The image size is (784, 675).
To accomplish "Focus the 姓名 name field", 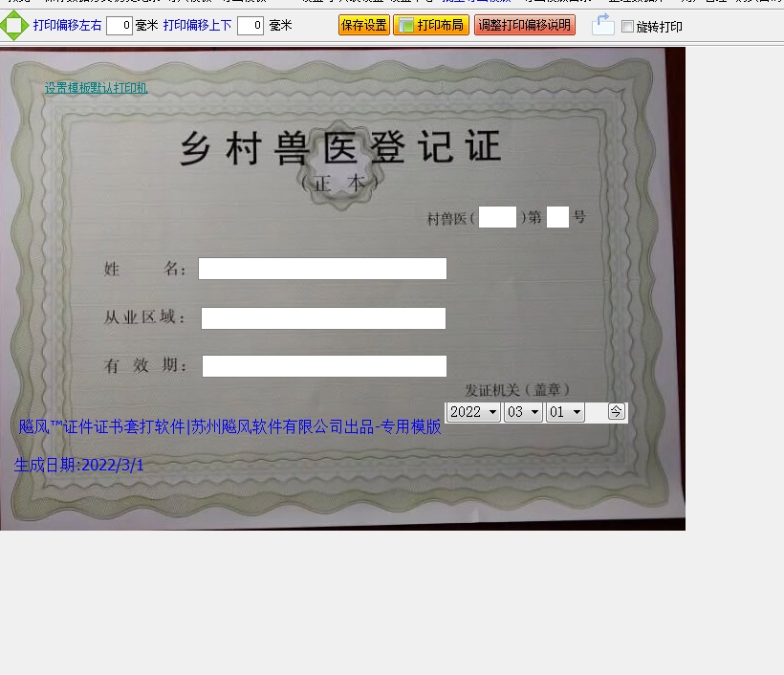I will click(x=322, y=269).
